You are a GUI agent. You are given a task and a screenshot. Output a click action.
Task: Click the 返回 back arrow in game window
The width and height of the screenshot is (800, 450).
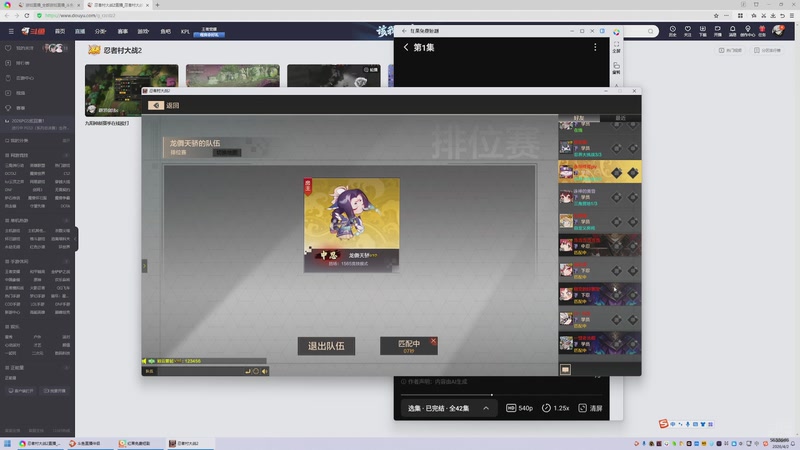click(156, 105)
